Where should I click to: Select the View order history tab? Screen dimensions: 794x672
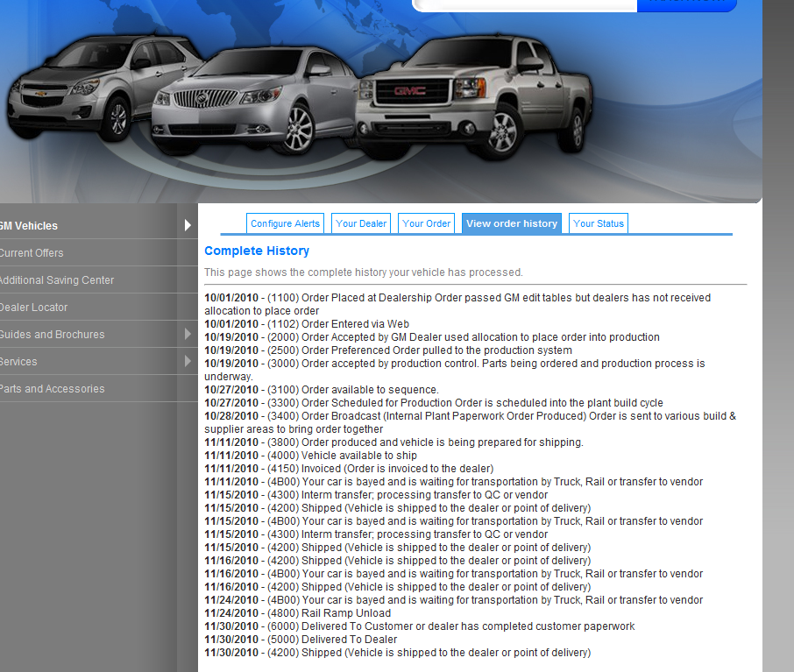coord(512,223)
